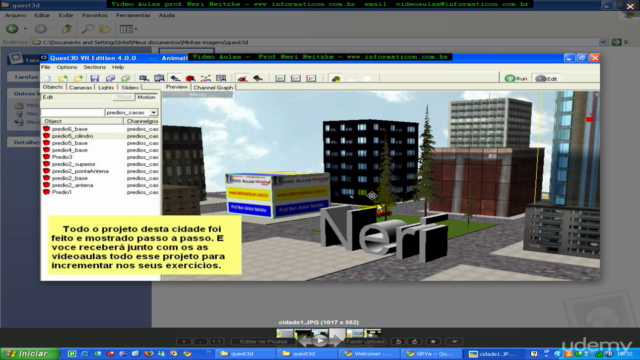Click the star favorite button in viewer
This screenshot has width=640, height=360.
[433, 341]
